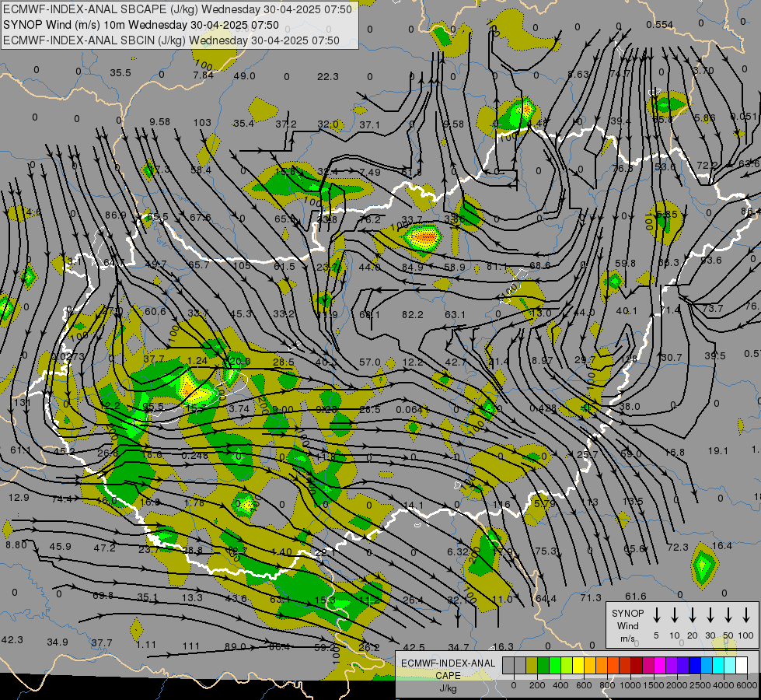Click the 800 tick label in the CAPE legend

pyautogui.click(x=607, y=685)
